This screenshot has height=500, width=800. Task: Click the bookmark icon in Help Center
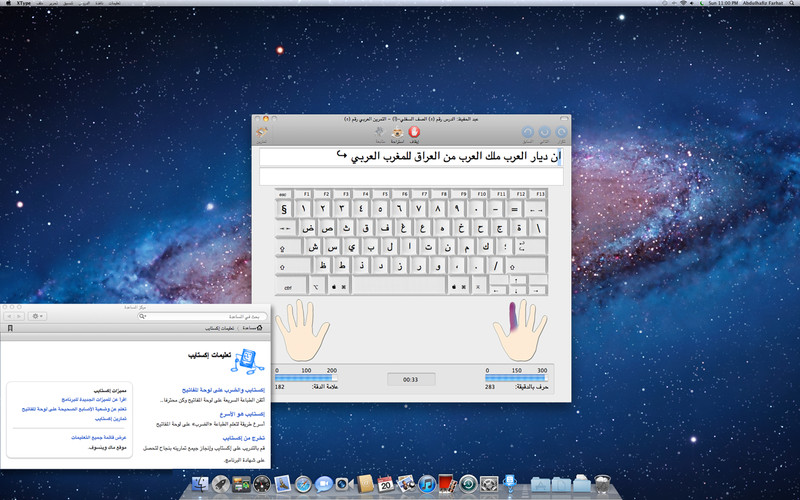tap(9, 328)
